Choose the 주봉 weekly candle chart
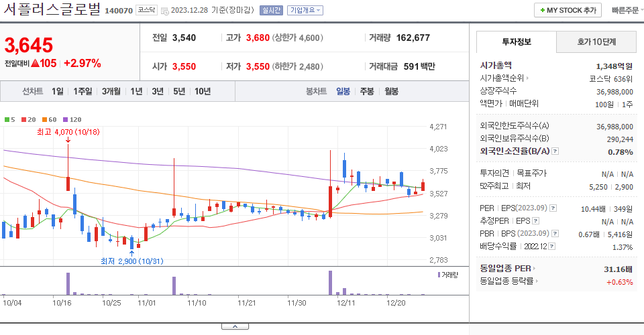The width and height of the screenshot is (644, 335). pyautogui.click(x=367, y=91)
